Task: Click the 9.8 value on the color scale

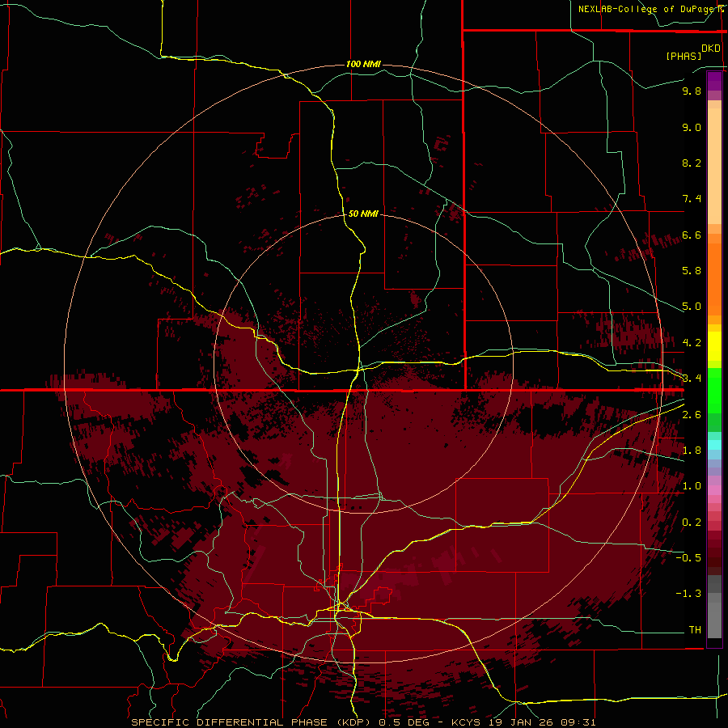Action: [692, 91]
